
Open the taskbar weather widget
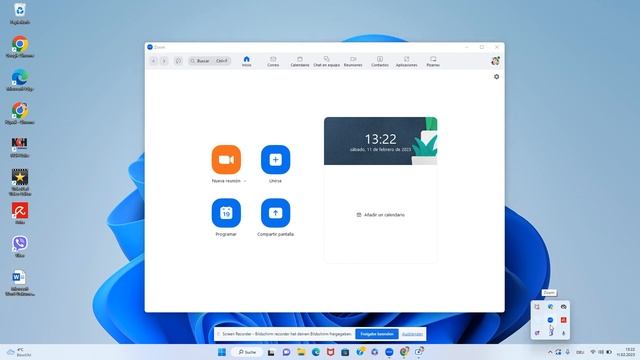(x=19, y=352)
